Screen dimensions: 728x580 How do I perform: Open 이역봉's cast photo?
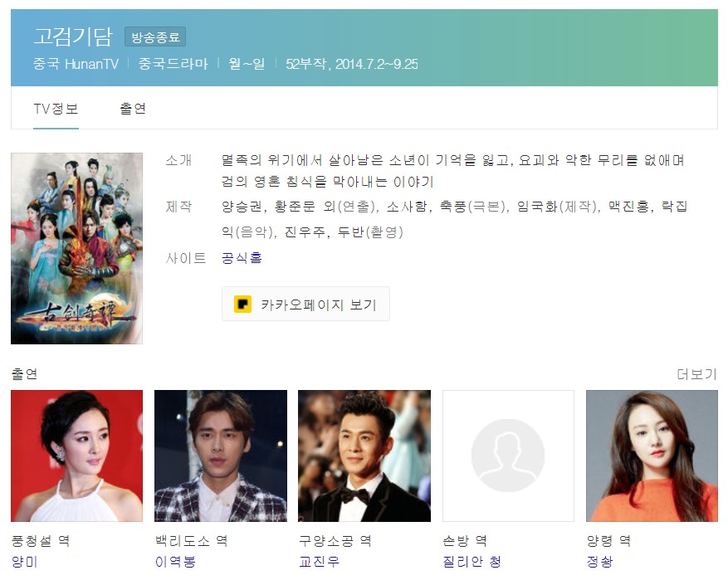(x=221, y=456)
